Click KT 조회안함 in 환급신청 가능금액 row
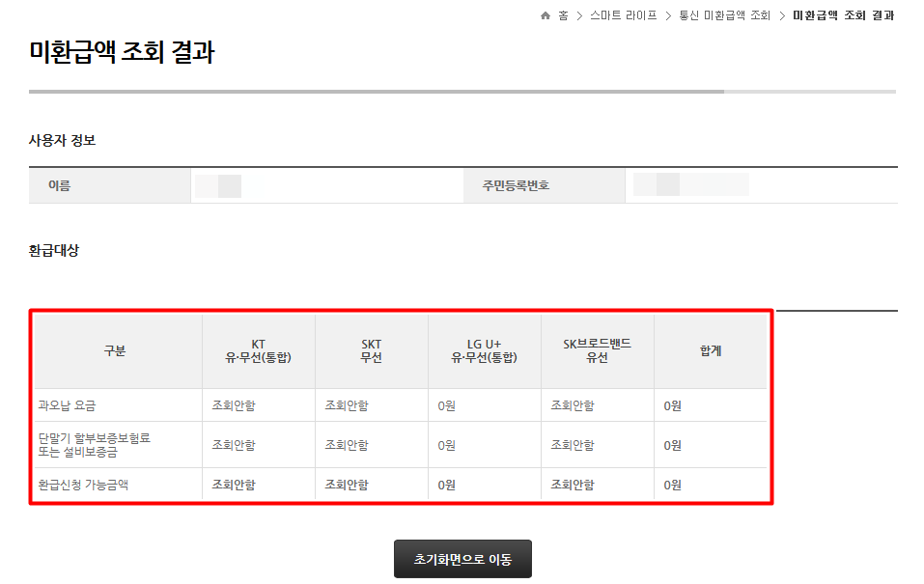 click(x=234, y=485)
